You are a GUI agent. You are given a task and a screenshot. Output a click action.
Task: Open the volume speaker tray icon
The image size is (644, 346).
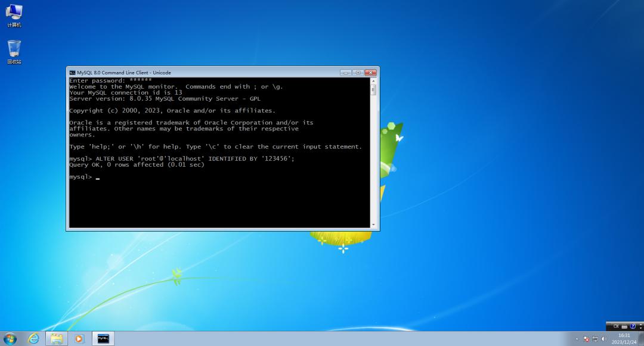coord(603,339)
